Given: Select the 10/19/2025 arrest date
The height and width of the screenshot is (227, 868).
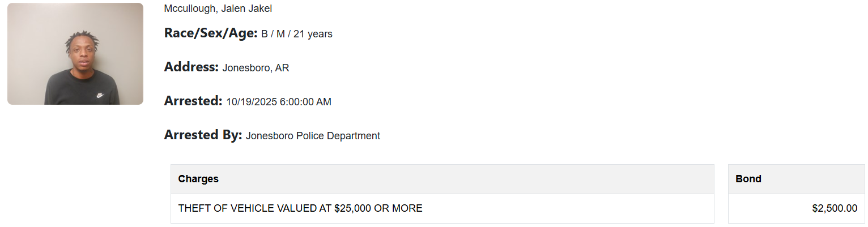Looking at the screenshot, I should 252,102.
